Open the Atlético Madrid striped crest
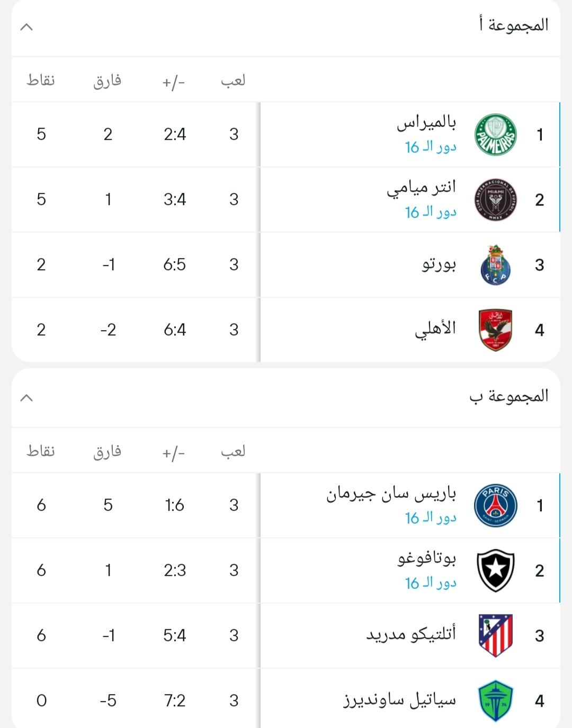 (x=495, y=636)
